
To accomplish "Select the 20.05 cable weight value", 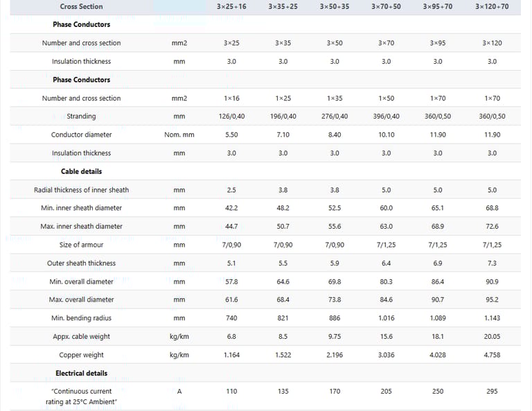I will [492, 337].
